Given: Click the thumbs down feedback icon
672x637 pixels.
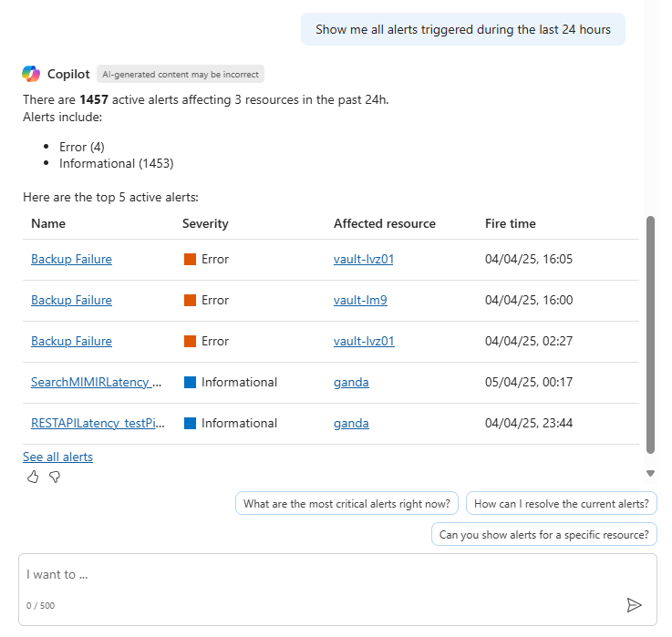Looking at the screenshot, I should click(x=55, y=477).
